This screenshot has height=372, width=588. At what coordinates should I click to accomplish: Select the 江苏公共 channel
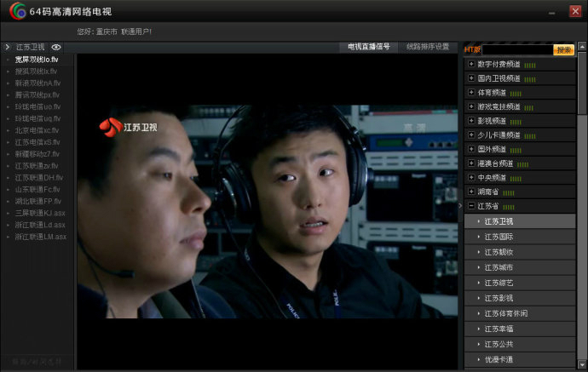[x=520, y=344]
